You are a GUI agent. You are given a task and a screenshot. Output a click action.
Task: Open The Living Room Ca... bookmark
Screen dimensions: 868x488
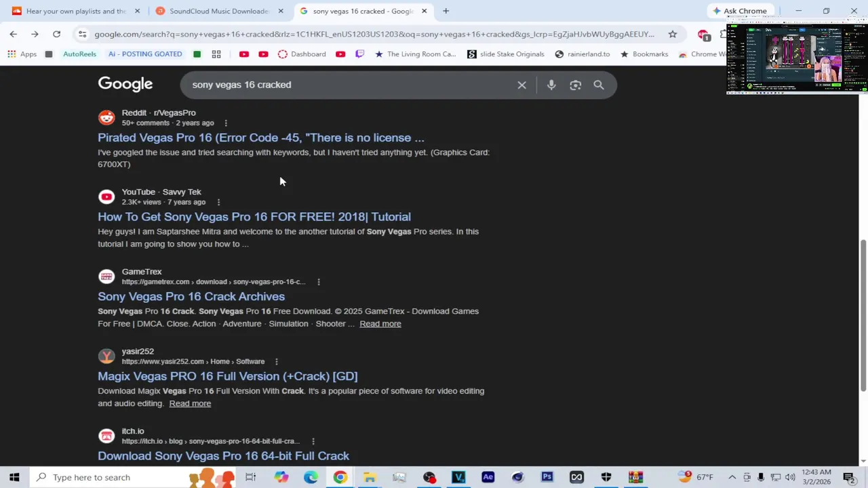coord(415,54)
